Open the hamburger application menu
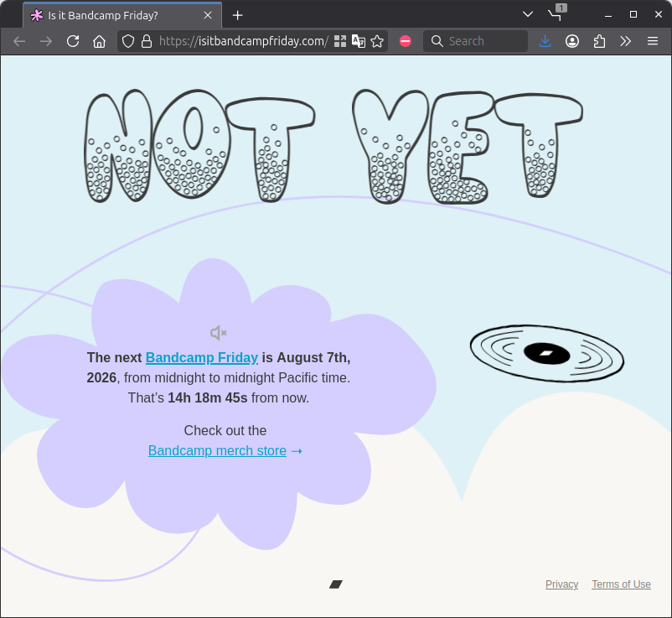672x618 pixels. pos(653,41)
